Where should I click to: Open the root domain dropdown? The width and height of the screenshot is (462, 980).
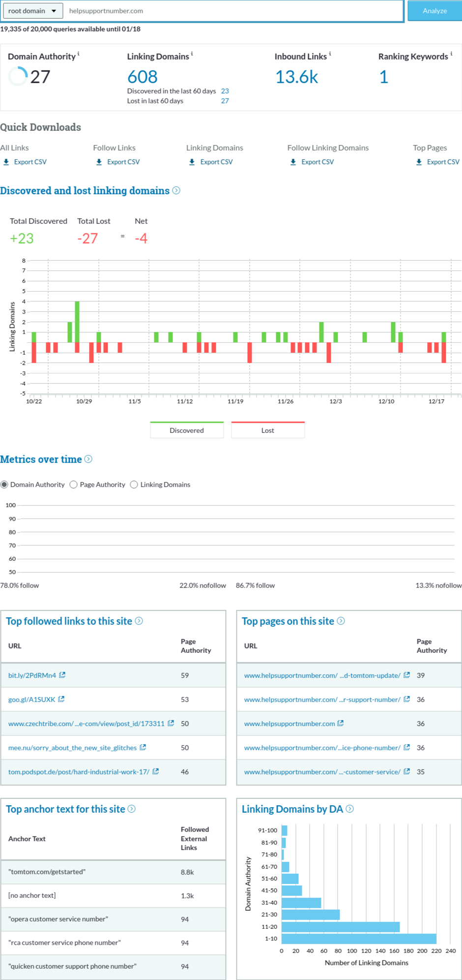[32, 11]
